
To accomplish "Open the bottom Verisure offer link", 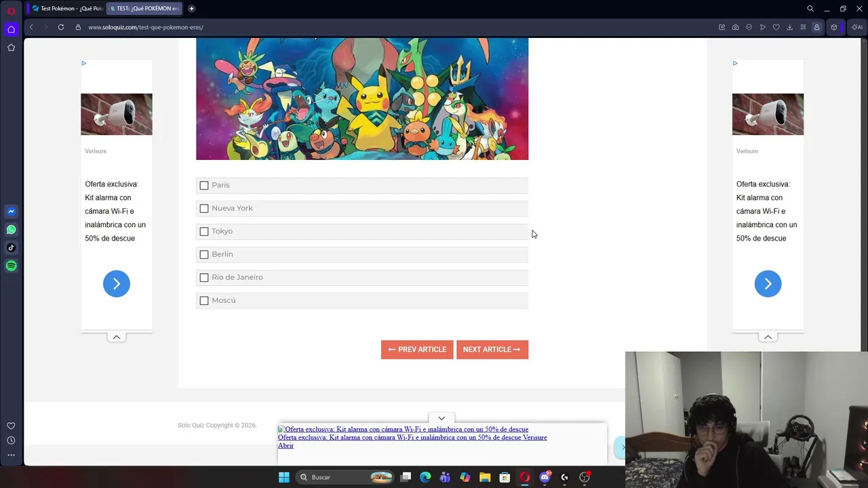I will pyautogui.click(x=412, y=437).
